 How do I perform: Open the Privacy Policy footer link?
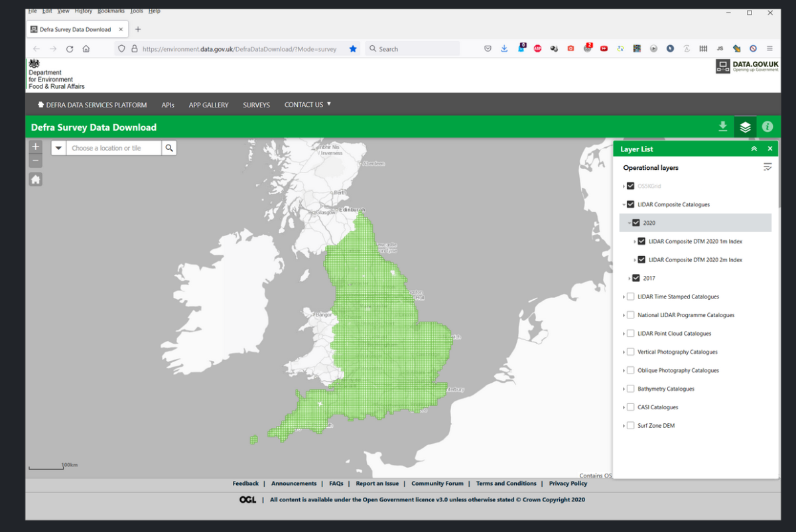click(568, 484)
